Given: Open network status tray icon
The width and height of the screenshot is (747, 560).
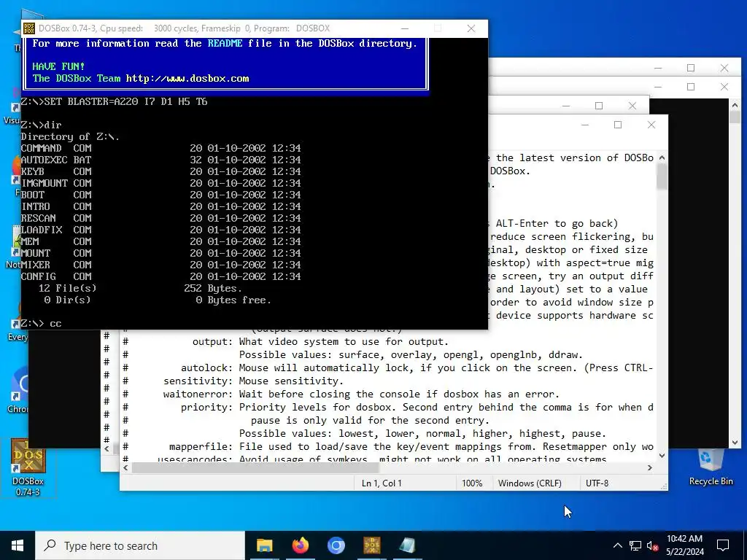Looking at the screenshot, I should click(635, 545).
